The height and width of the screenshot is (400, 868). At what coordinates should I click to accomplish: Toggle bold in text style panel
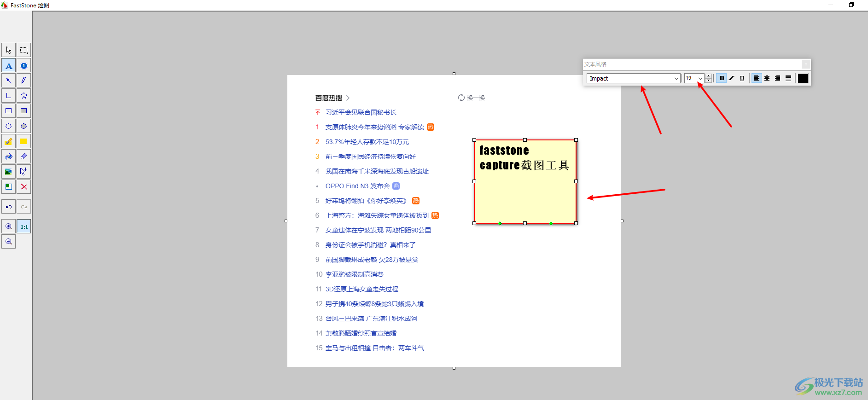coord(722,78)
